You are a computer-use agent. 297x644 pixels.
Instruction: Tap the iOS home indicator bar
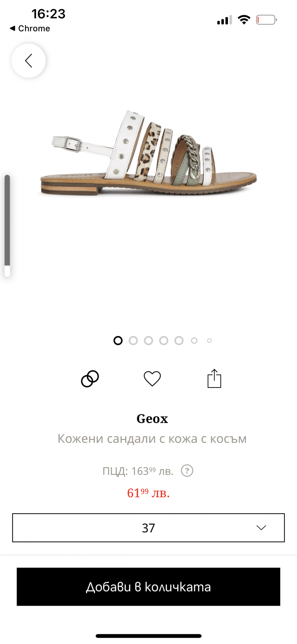click(x=148, y=636)
